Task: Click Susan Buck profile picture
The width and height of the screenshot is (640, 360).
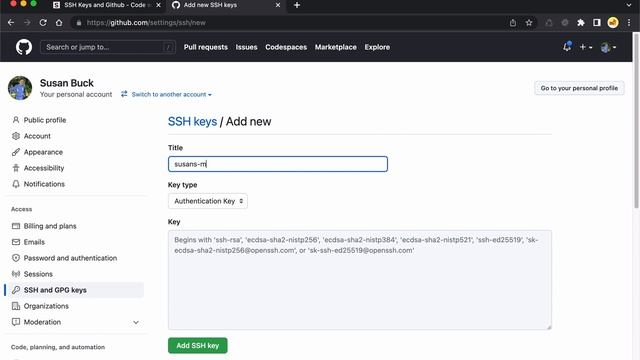Action: point(20,88)
